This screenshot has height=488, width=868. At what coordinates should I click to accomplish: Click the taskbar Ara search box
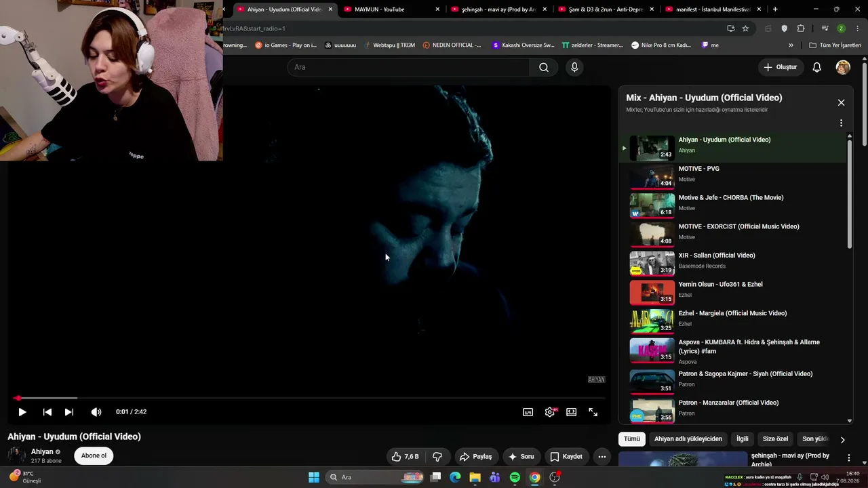(x=374, y=477)
